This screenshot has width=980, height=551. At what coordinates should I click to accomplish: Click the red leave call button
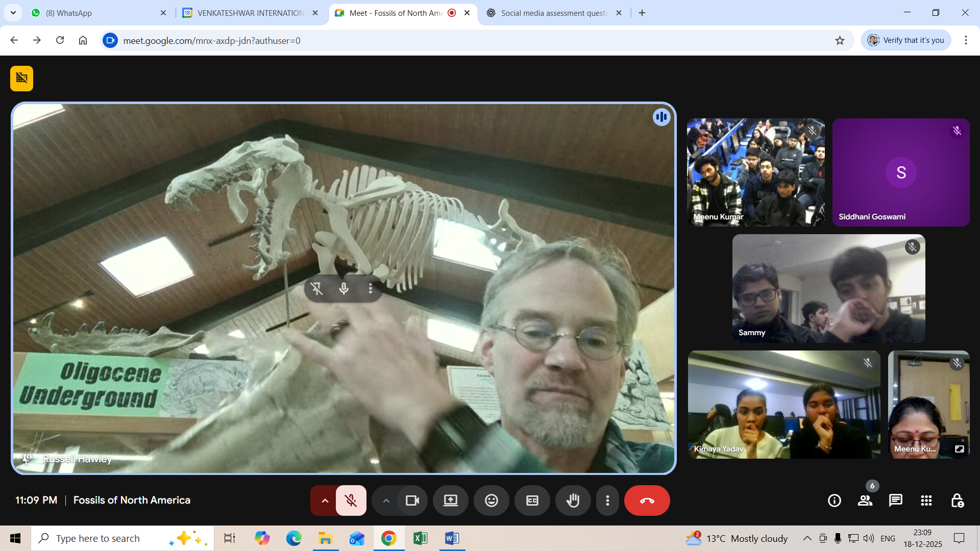647,500
